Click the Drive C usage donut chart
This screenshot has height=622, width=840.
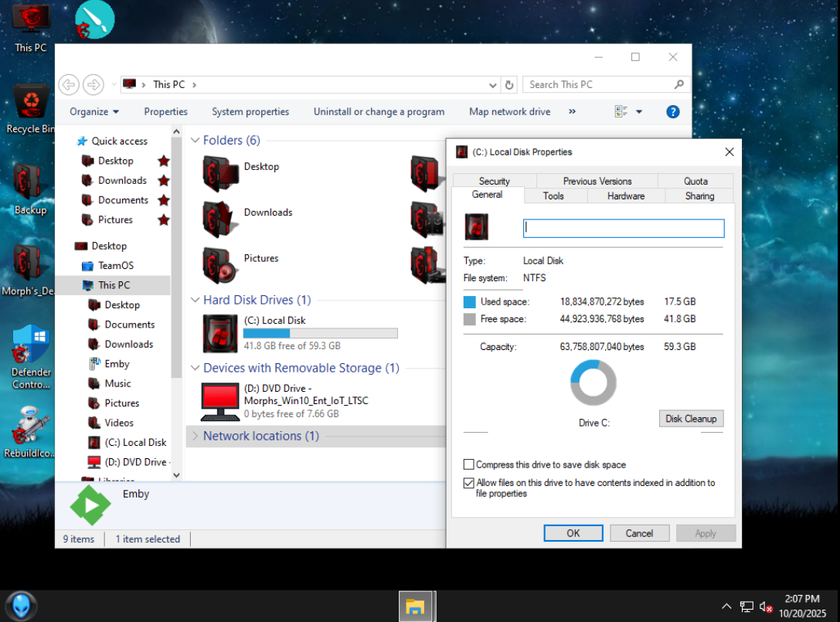click(x=593, y=382)
